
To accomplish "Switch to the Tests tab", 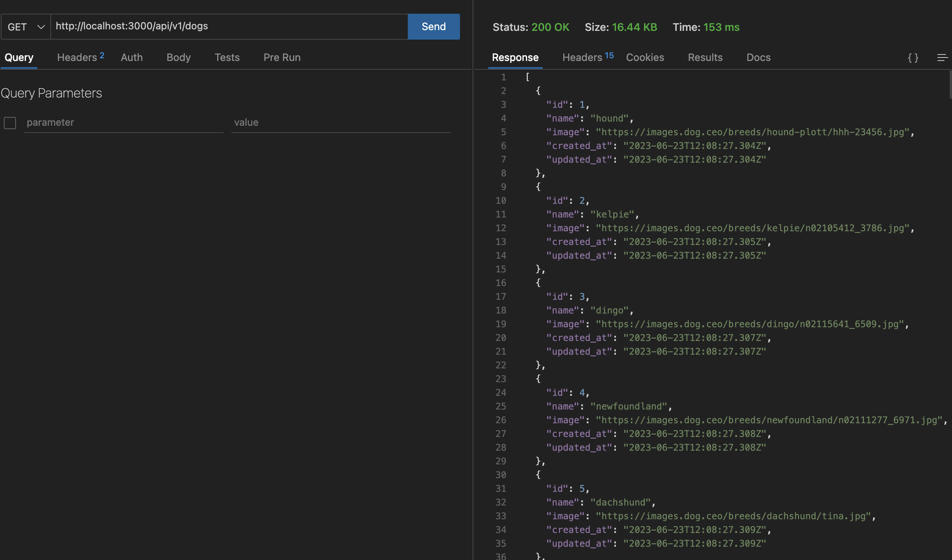I will coord(227,57).
